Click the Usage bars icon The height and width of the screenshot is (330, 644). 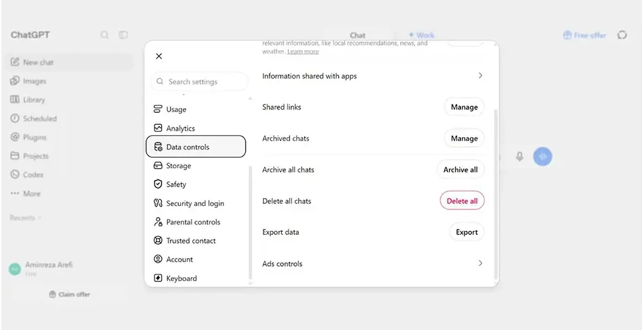(x=158, y=109)
